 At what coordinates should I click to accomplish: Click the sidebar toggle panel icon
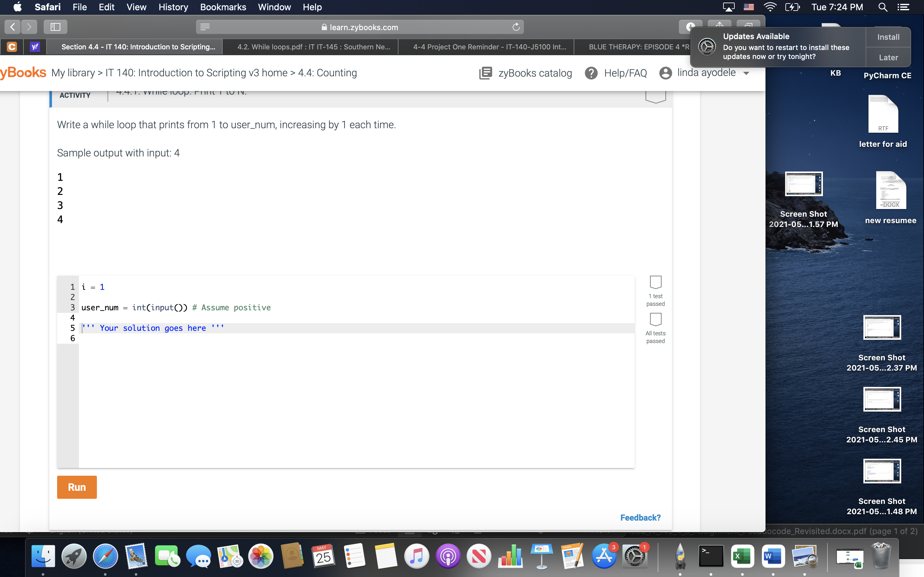pyautogui.click(x=55, y=27)
